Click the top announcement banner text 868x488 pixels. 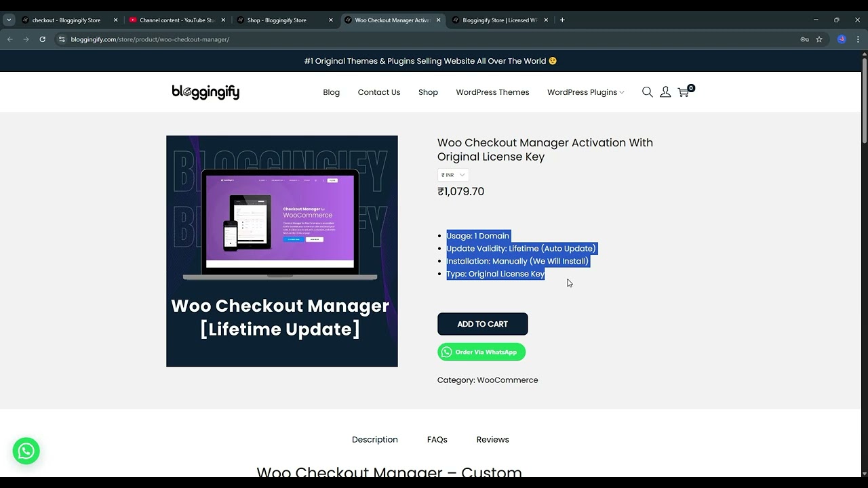(431, 61)
